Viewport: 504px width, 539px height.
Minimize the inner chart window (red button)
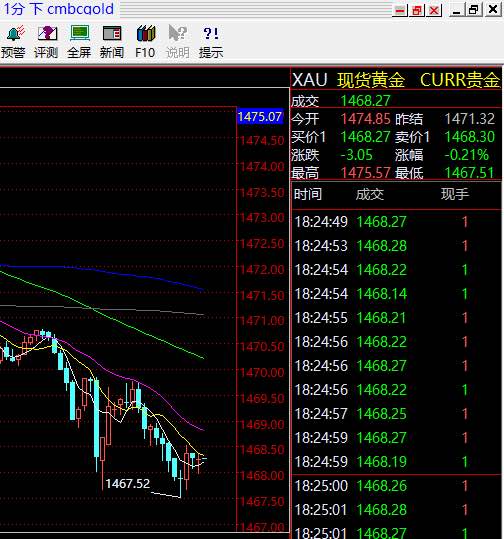pos(400,10)
